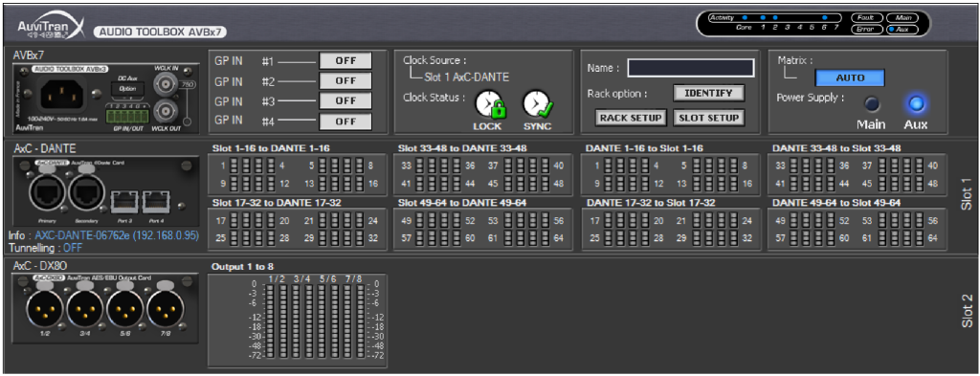Click the Slot 1 AxC-DANTE clock source text
980x376 pixels.
coord(466,77)
